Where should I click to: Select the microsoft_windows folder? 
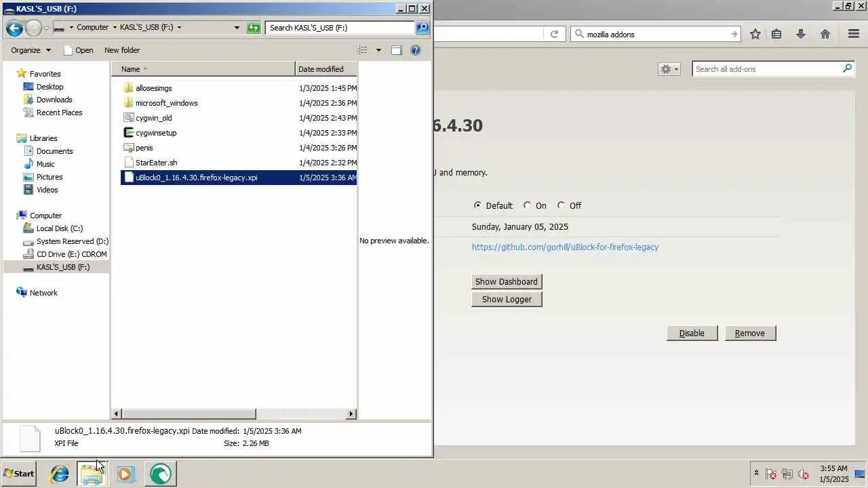[166, 103]
